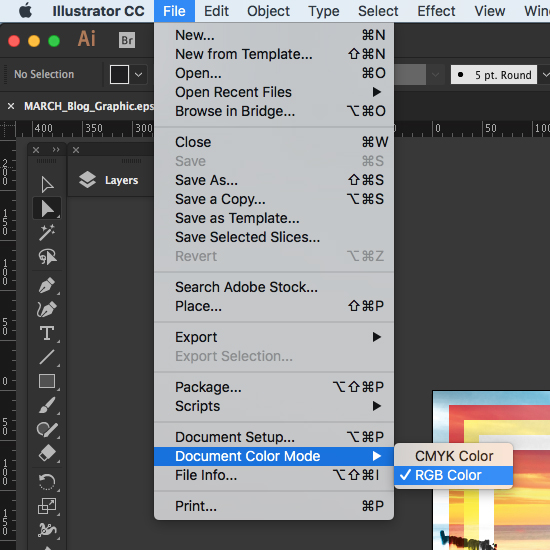Expand the Export submenu
This screenshot has width=550, height=550.
[376, 337]
